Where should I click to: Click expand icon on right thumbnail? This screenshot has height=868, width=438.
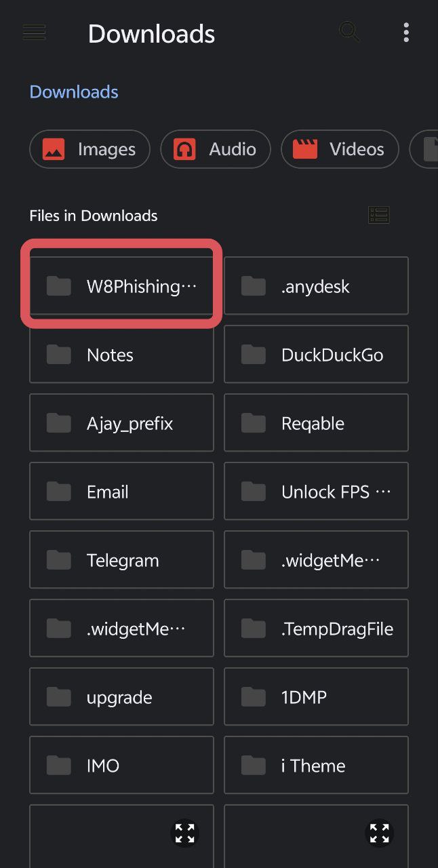[x=379, y=833]
